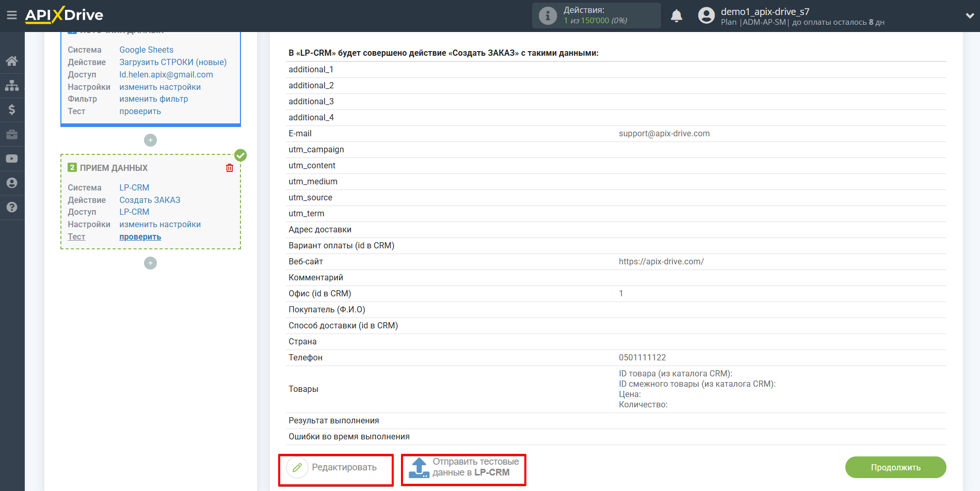Click the pencil edit icon
980x491 pixels.
pyautogui.click(x=297, y=468)
